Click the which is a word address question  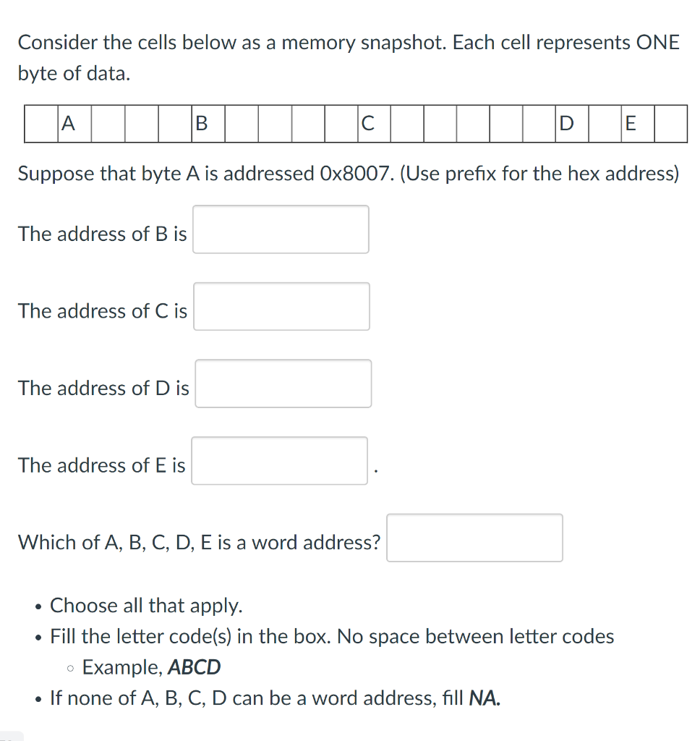point(199,542)
